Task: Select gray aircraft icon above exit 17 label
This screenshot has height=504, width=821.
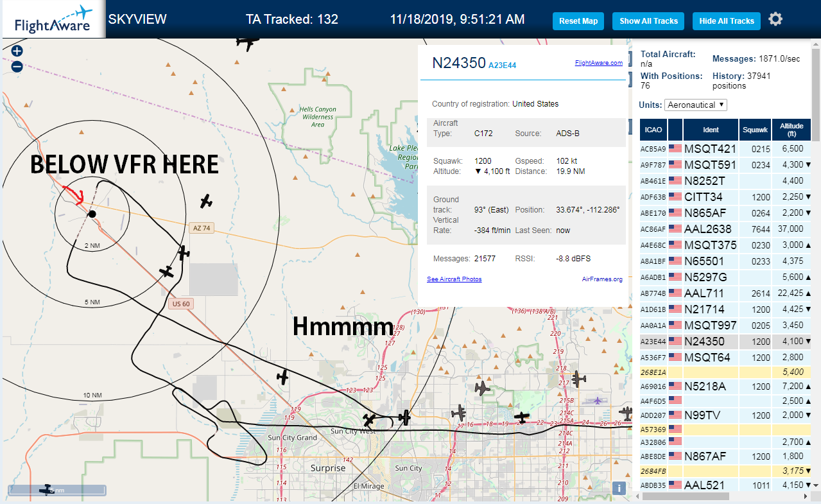Action: coord(458,413)
